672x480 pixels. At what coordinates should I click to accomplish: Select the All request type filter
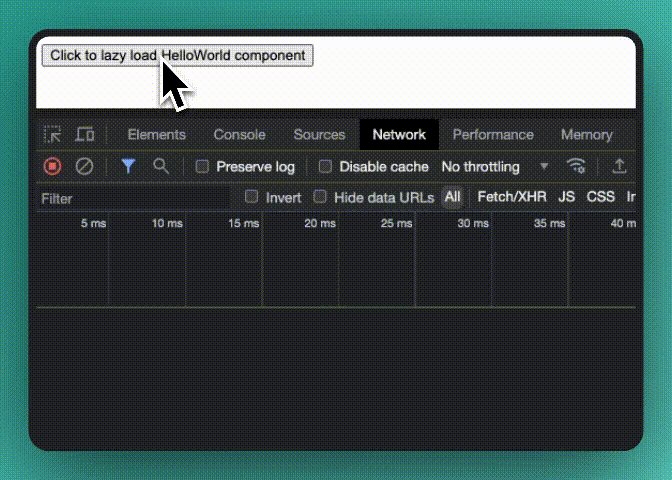452,197
